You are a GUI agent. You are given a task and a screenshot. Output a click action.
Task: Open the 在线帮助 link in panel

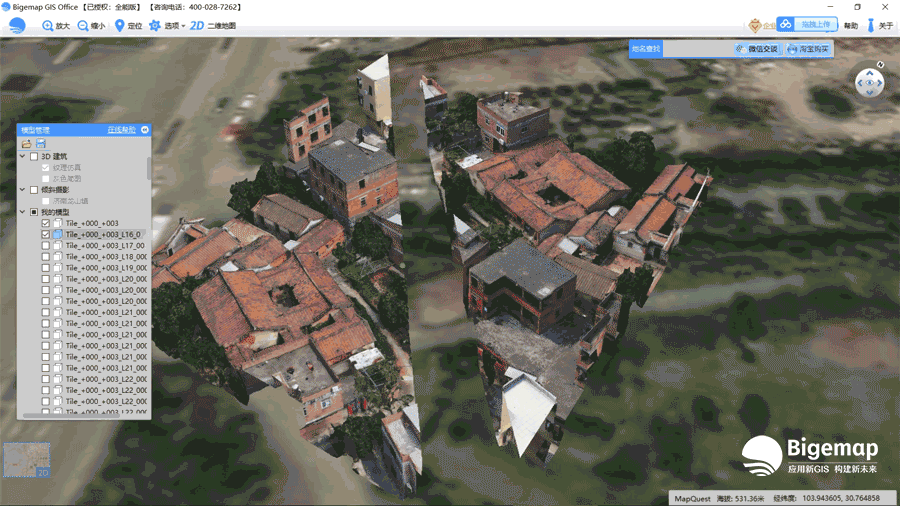pos(121,130)
